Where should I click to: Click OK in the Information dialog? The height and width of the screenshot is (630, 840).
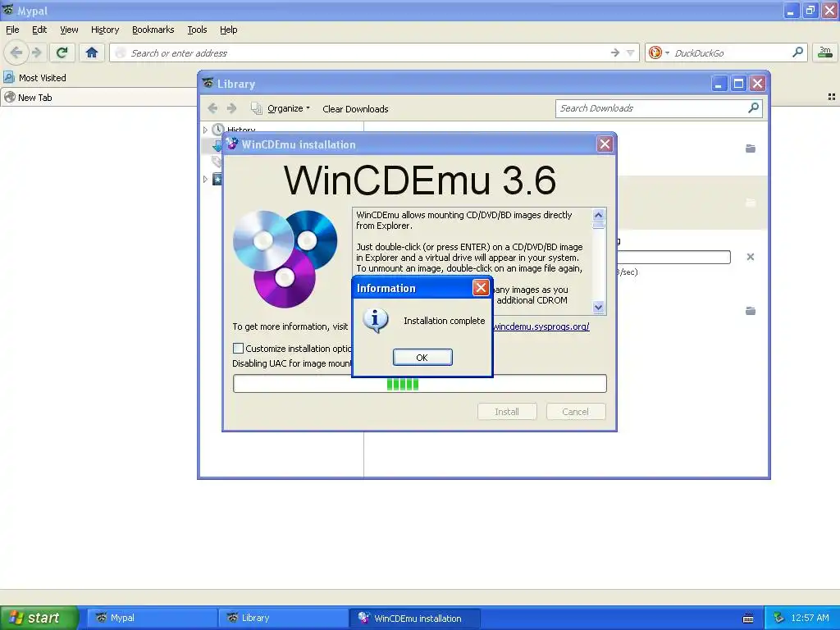pos(422,358)
